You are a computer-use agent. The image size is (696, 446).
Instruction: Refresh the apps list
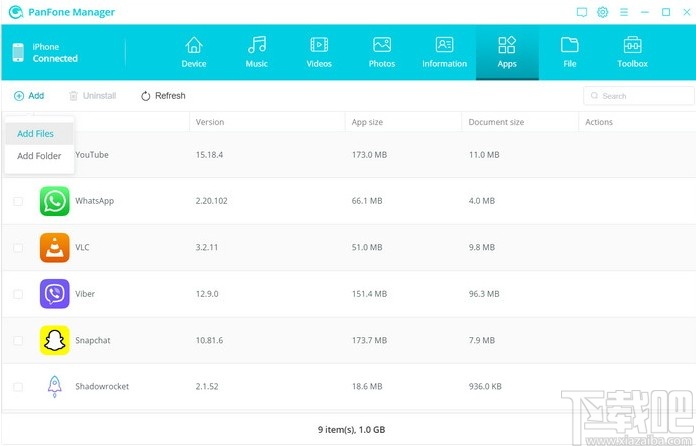[163, 95]
